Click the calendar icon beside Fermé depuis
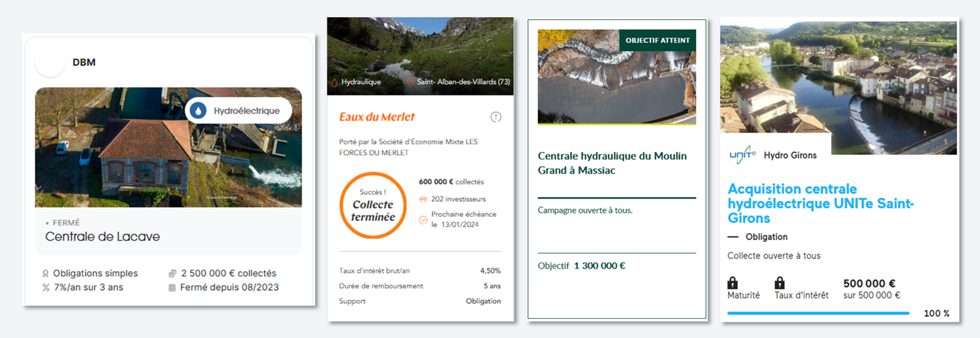 (172, 287)
